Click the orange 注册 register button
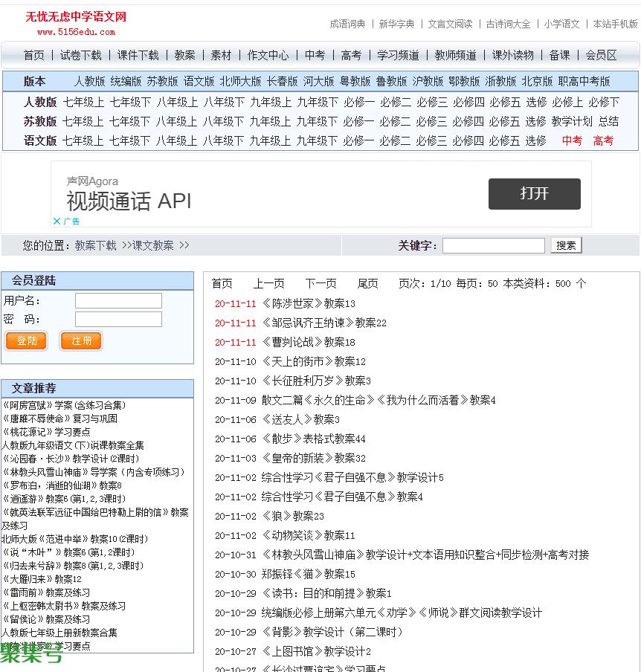Image resolution: width=641 pixels, height=672 pixels. pyautogui.click(x=81, y=340)
